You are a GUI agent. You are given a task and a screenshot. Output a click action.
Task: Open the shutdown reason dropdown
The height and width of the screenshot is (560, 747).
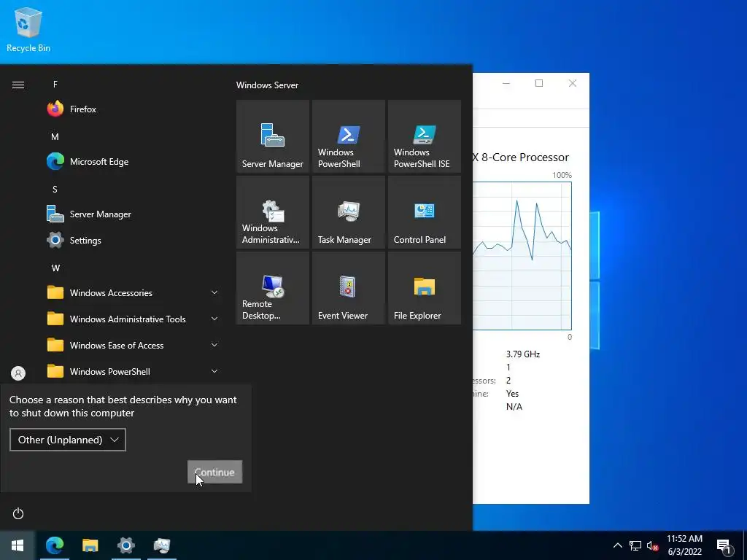click(68, 440)
